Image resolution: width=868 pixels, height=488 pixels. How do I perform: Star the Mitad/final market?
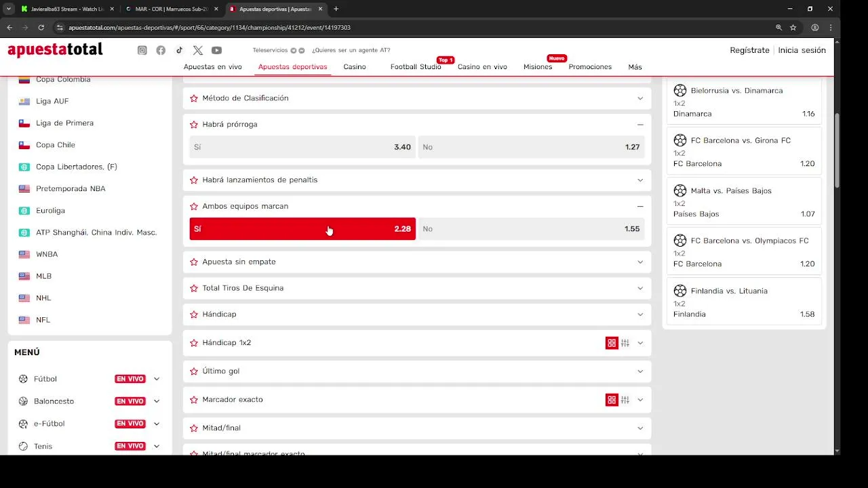(194, 428)
